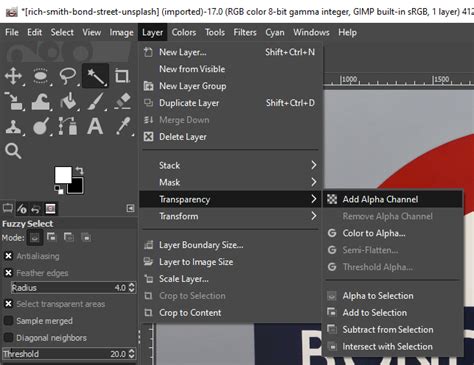Viewport: 474px width, 365px height.
Task: Open the Edit menu
Action: 35,32
